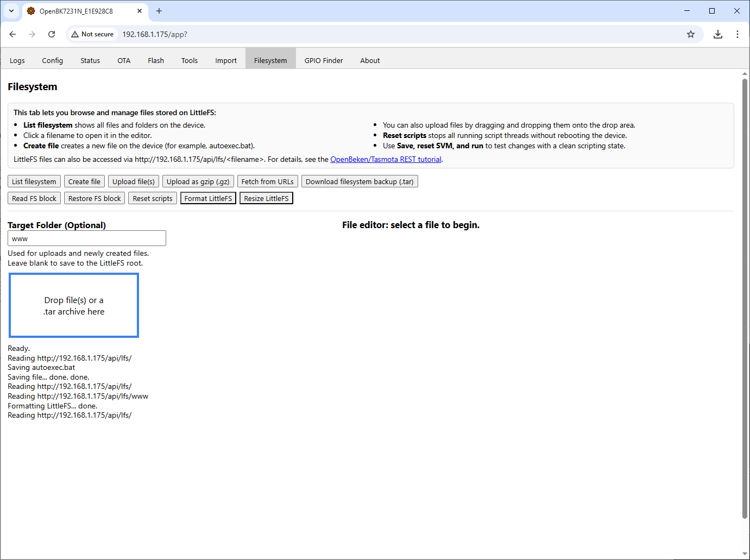This screenshot has width=750, height=560.
Task: Download filesystem backup (.tar)
Action: pyautogui.click(x=360, y=181)
